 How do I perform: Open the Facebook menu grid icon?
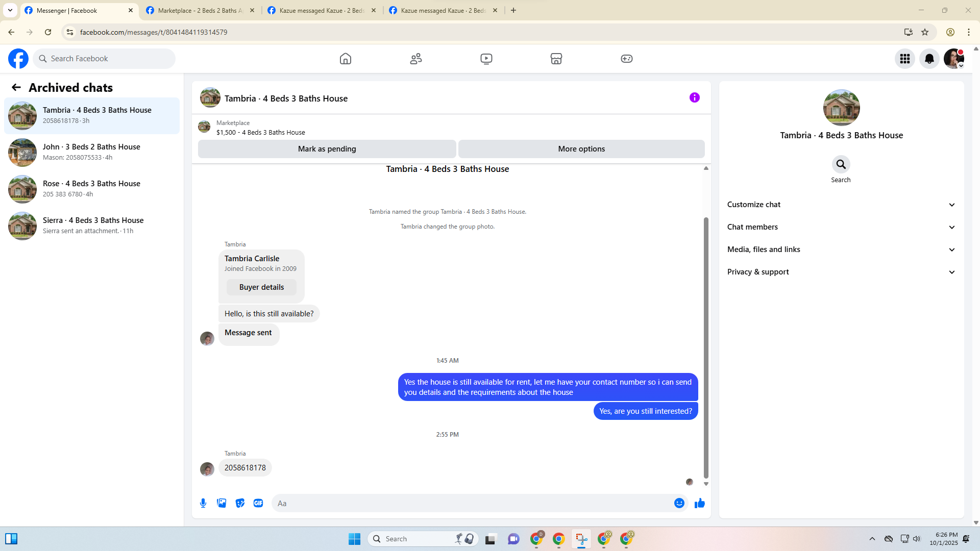click(x=905, y=59)
